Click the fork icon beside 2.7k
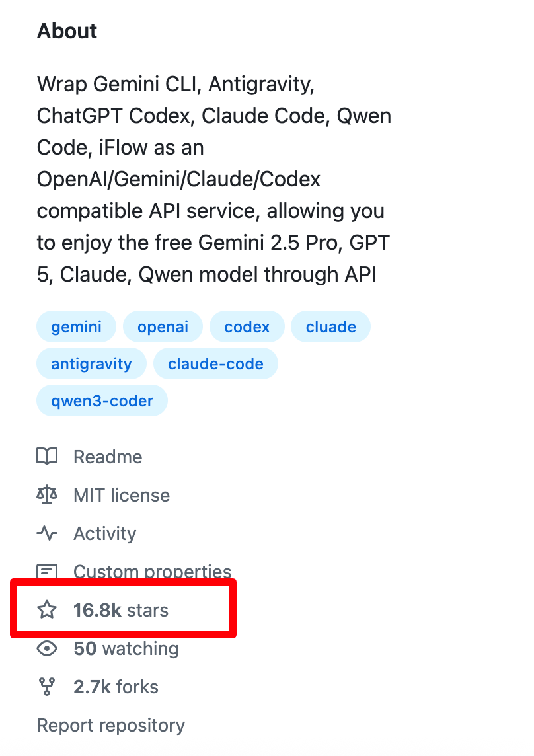534x756 pixels. 47,687
